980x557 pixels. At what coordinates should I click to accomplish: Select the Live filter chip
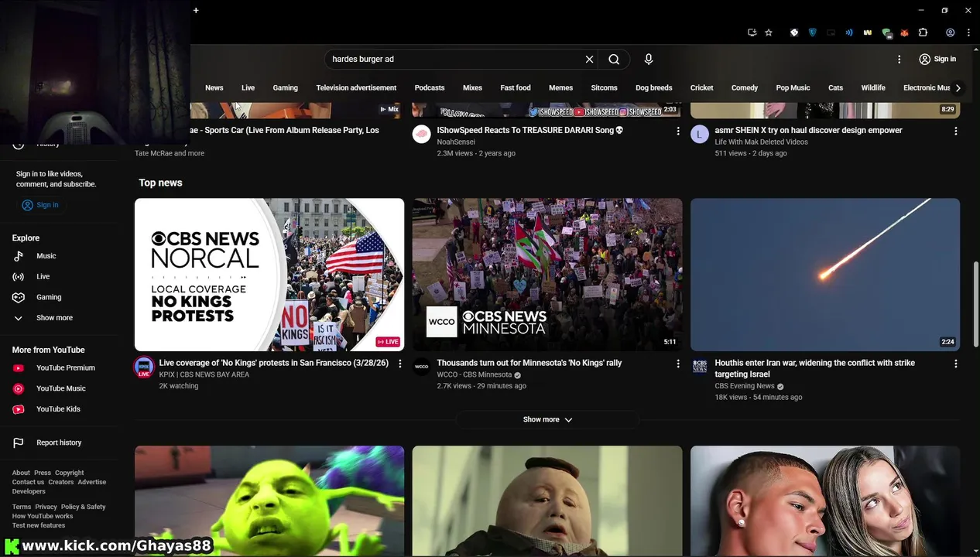coord(248,87)
